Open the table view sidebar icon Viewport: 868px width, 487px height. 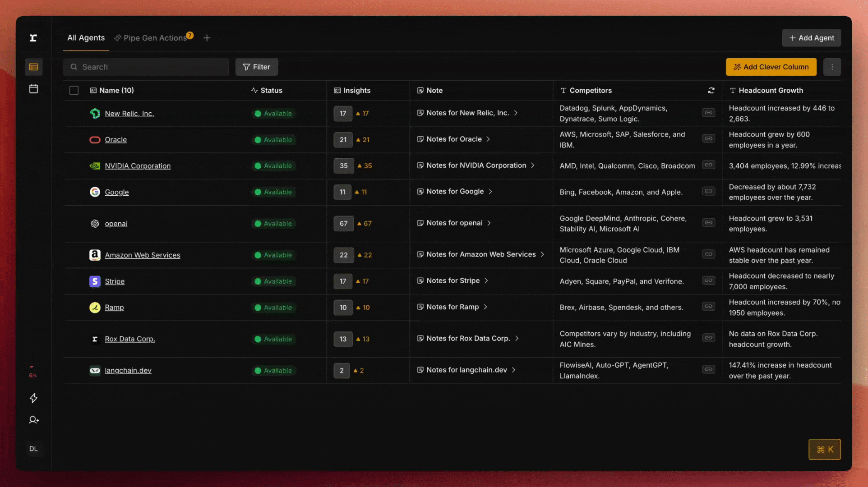coord(33,67)
